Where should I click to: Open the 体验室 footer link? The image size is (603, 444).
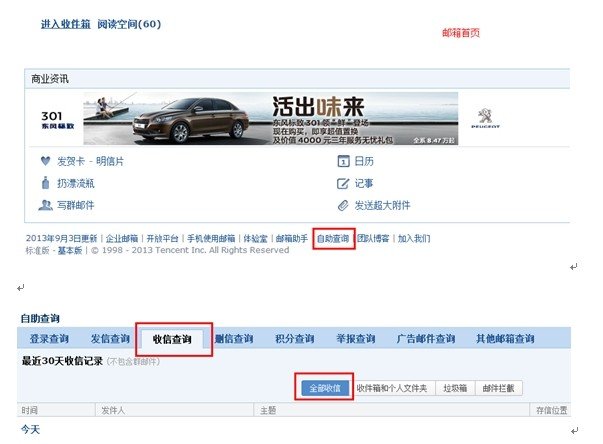[255, 239]
